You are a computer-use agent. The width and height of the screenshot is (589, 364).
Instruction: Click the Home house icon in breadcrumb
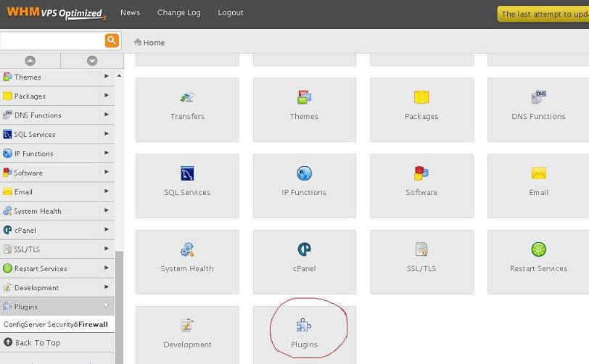click(138, 42)
